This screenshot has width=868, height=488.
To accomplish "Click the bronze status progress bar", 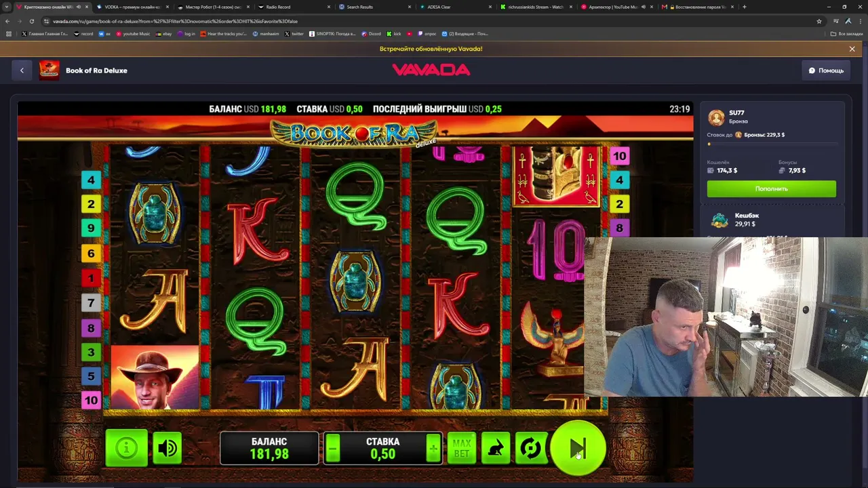I will 771,144.
